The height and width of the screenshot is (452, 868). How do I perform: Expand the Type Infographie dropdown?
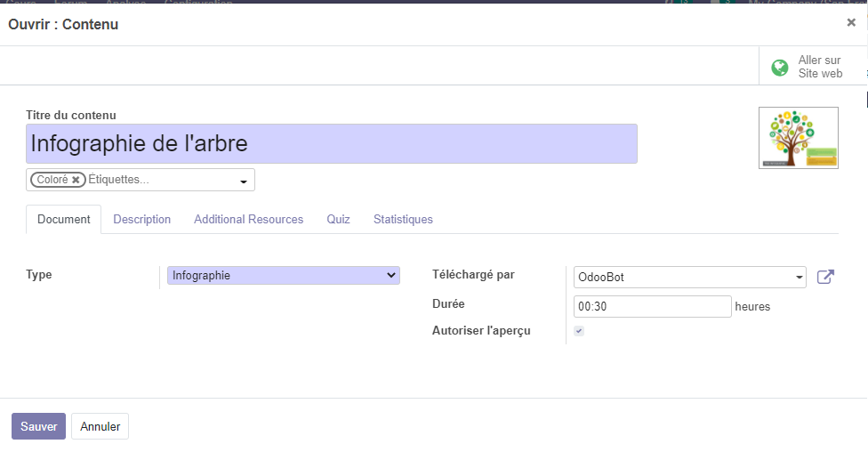tap(283, 276)
